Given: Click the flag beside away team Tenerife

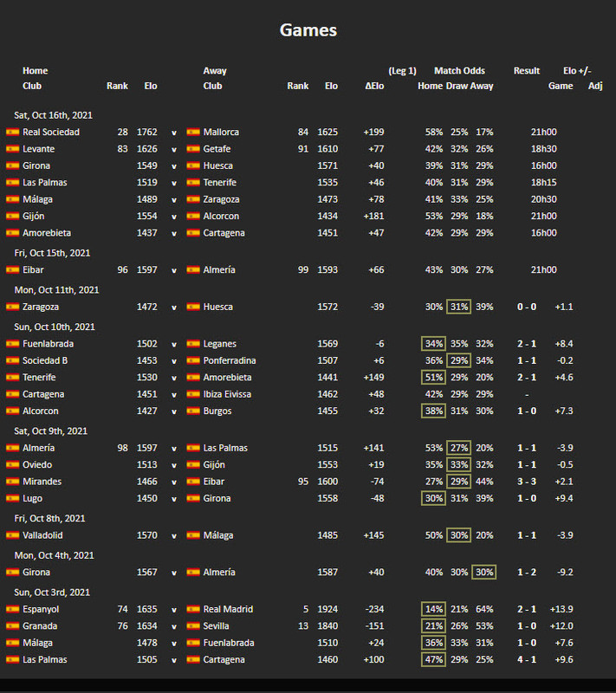Looking at the screenshot, I should click(x=193, y=183).
